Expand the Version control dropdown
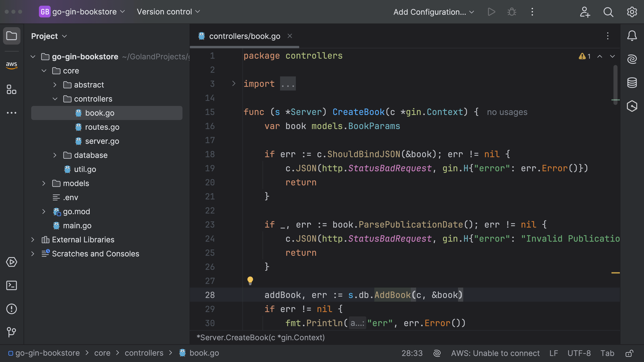 [169, 12]
